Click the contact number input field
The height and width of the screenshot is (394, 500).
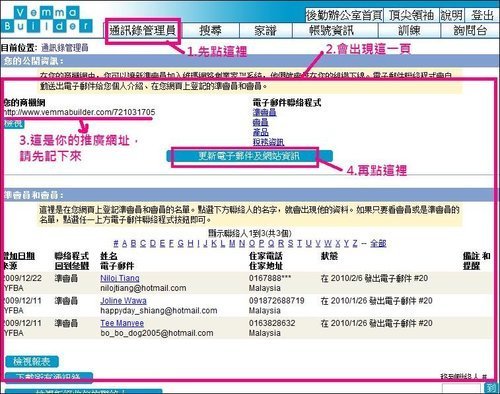pyautogui.click(x=462, y=388)
